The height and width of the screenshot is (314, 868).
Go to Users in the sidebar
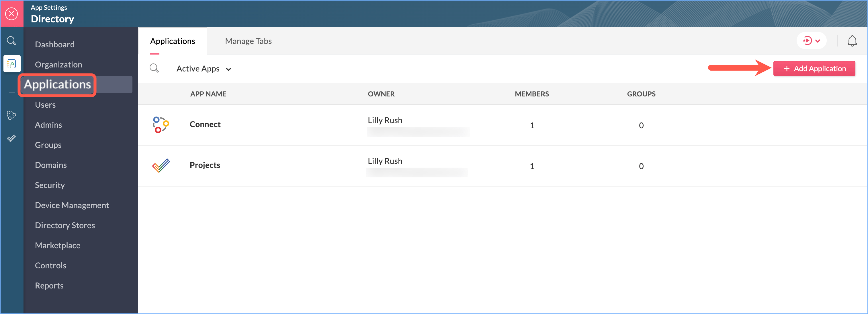point(45,105)
